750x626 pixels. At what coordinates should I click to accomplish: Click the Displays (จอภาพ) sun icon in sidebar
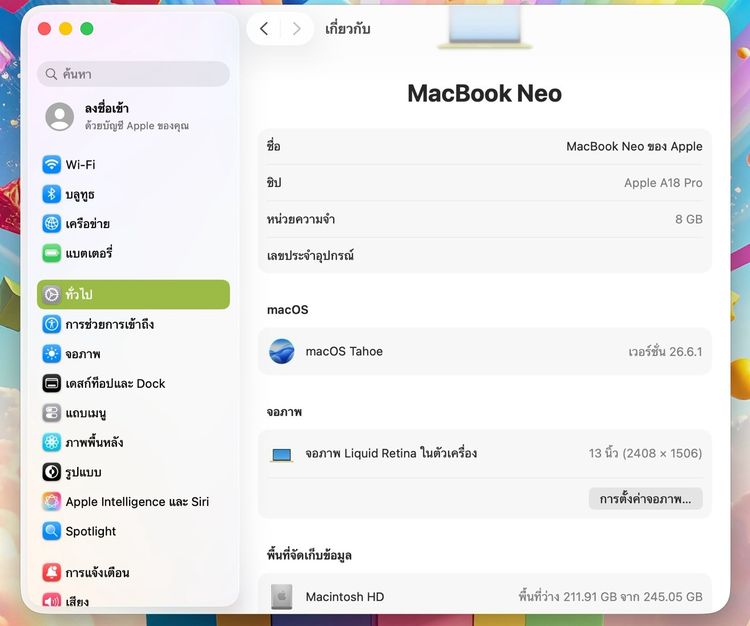[x=51, y=354]
